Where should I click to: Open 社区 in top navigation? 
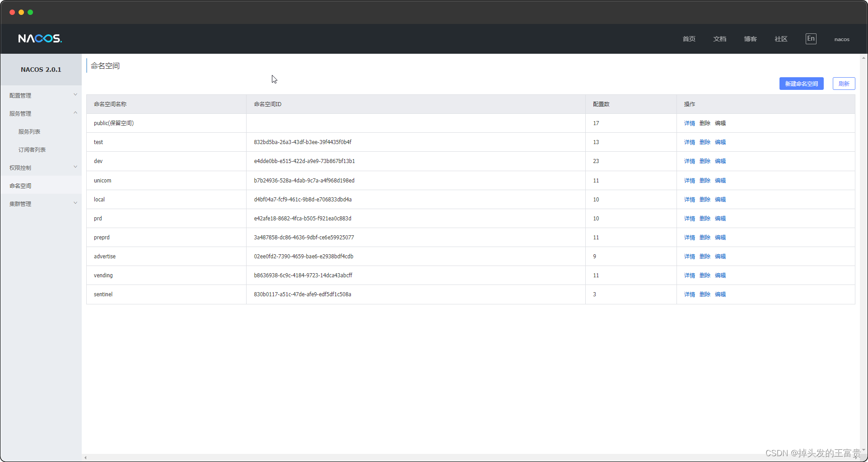click(781, 39)
